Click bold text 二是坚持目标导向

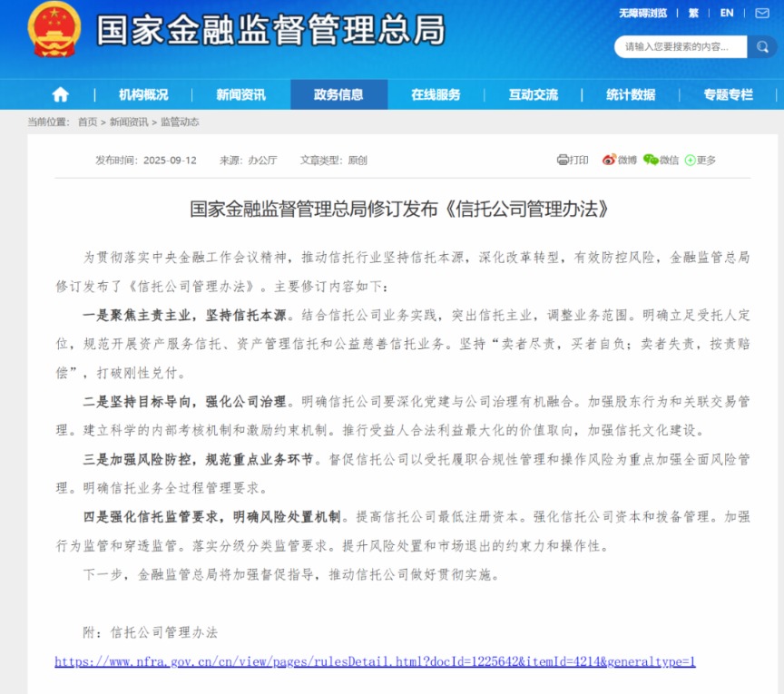click(137, 402)
